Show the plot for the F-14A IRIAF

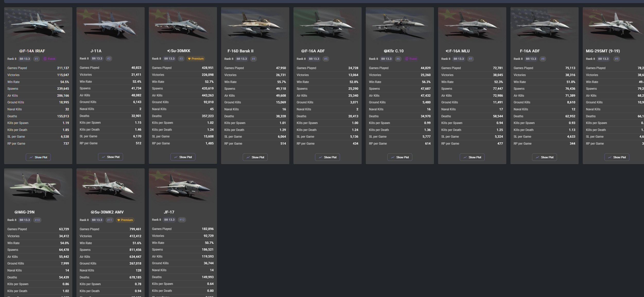pyautogui.click(x=38, y=157)
